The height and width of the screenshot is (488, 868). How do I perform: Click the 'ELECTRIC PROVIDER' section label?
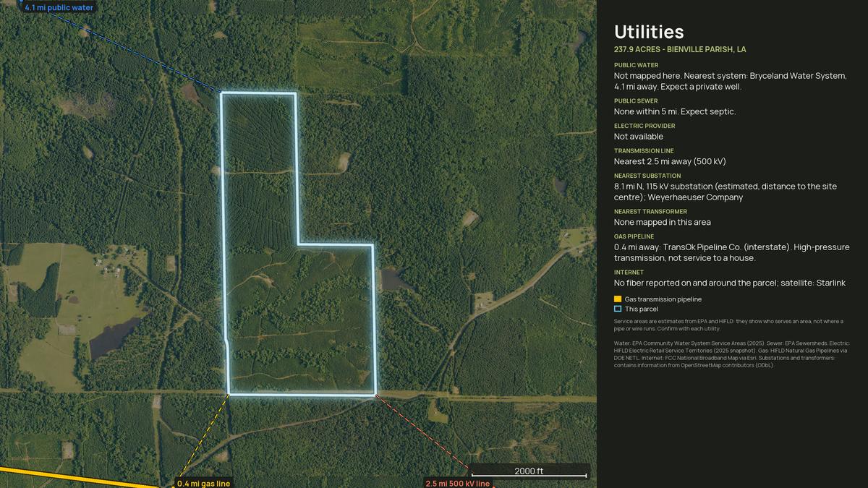click(644, 126)
